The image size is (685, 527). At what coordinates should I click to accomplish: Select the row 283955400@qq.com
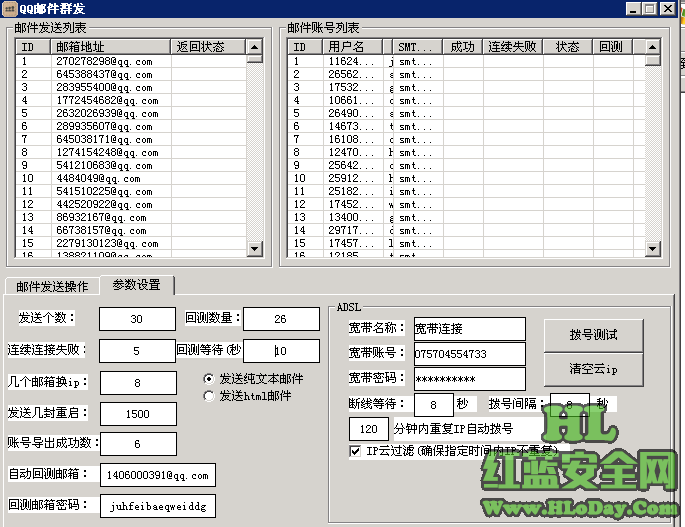[x=131, y=87]
